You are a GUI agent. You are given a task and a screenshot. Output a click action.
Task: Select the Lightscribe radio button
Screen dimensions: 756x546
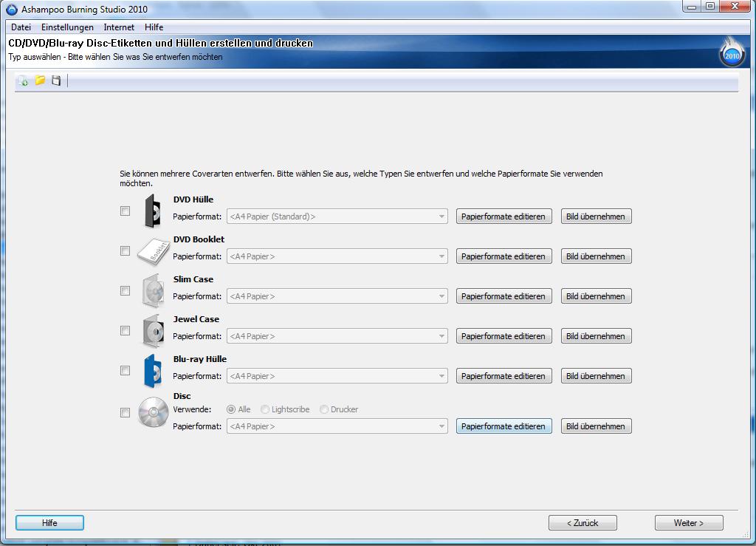pos(265,409)
